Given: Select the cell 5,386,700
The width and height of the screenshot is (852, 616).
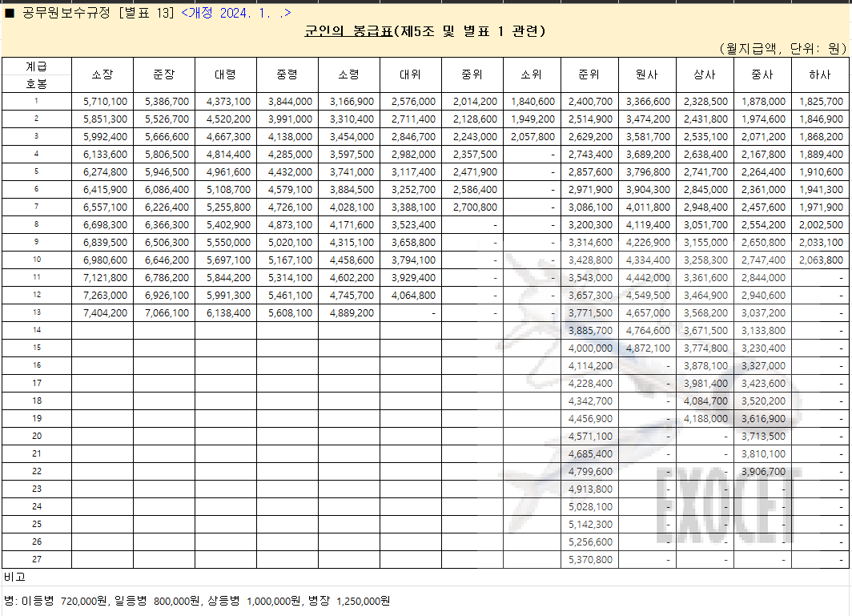Looking at the screenshot, I should (164, 102).
